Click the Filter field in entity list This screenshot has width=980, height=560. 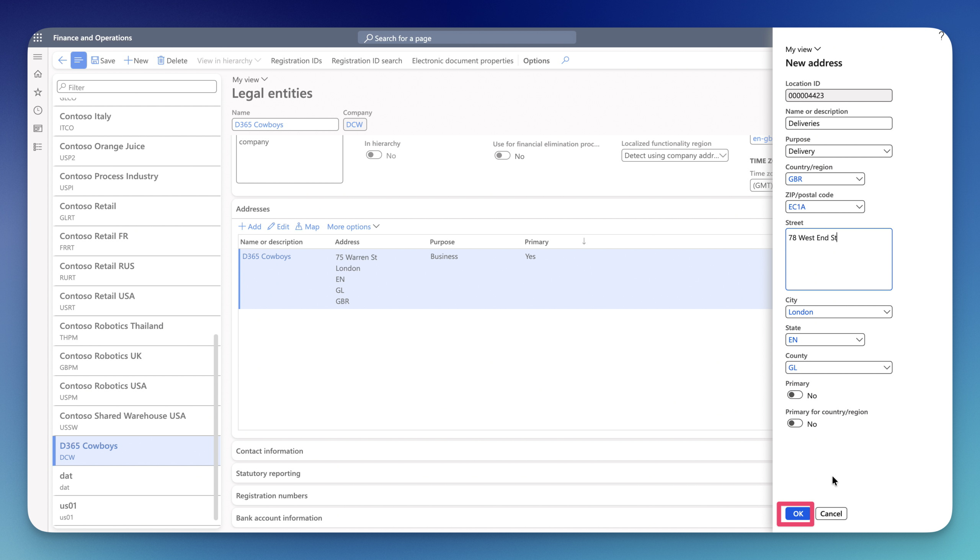click(x=137, y=87)
